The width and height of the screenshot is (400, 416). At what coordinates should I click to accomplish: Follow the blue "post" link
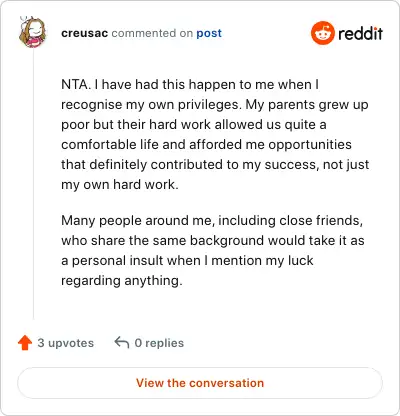pyautogui.click(x=209, y=33)
